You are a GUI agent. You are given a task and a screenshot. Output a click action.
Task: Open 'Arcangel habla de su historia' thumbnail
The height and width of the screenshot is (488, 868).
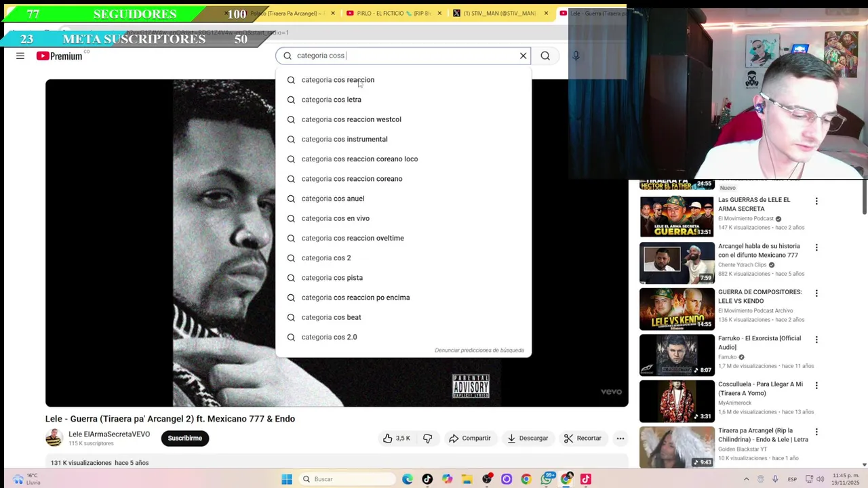tap(677, 262)
